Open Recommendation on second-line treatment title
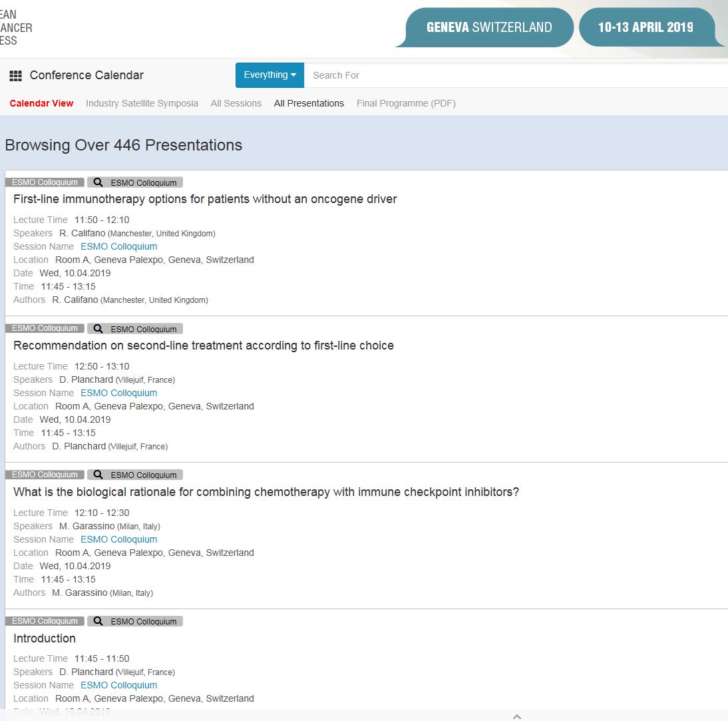Image resolution: width=728 pixels, height=721 pixels. pyautogui.click(x=204, y=346)
